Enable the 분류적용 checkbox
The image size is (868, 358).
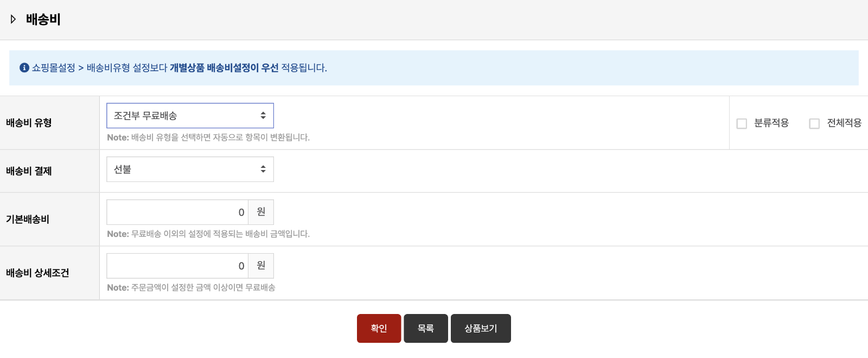(x=742, y=123)
